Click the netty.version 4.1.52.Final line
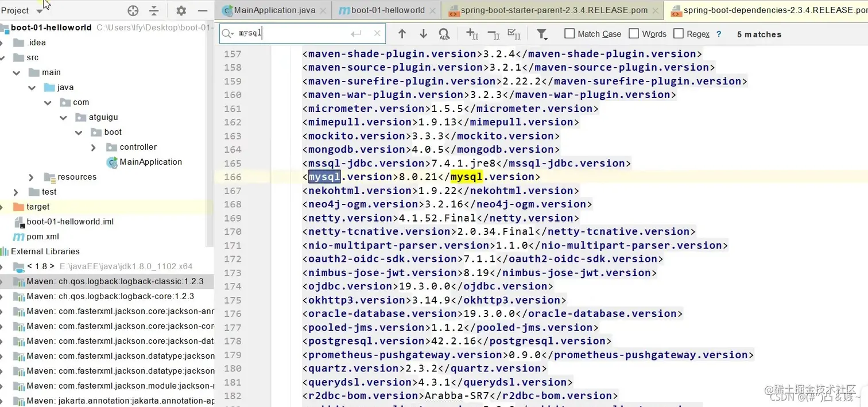The height and width of the screenshot is (407, 868). (x=441, y=218)
